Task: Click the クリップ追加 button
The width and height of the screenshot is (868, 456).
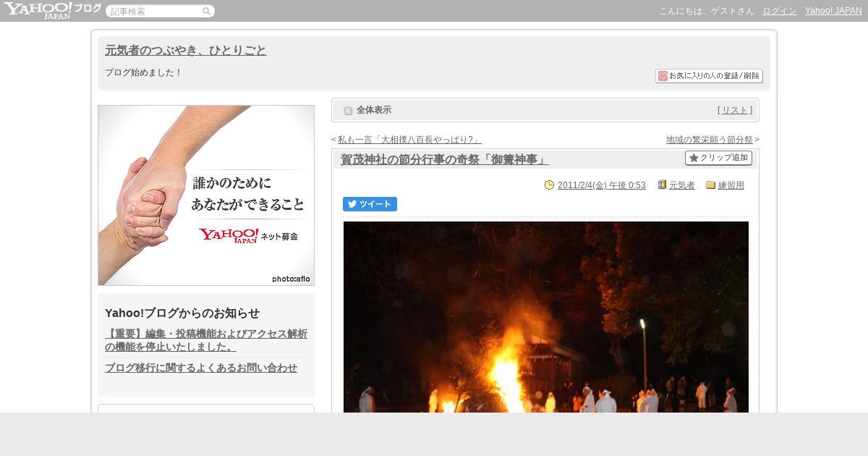Action: point(718,158)
